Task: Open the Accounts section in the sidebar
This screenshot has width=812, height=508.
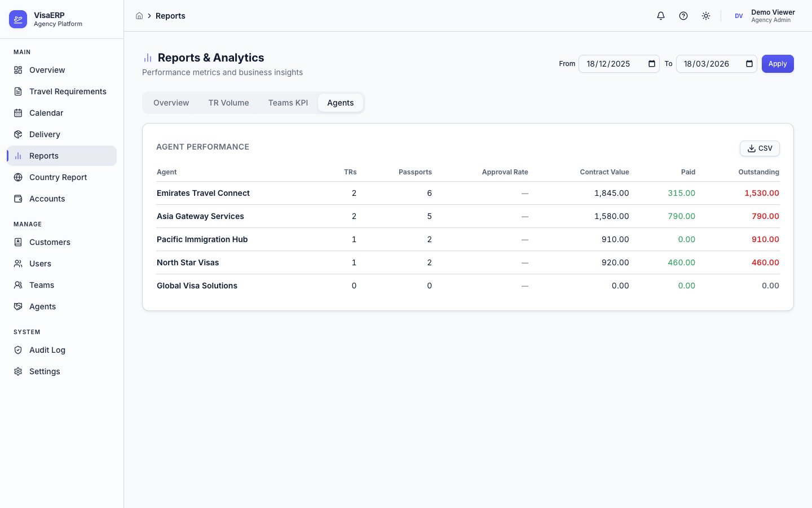Action: 47,198
